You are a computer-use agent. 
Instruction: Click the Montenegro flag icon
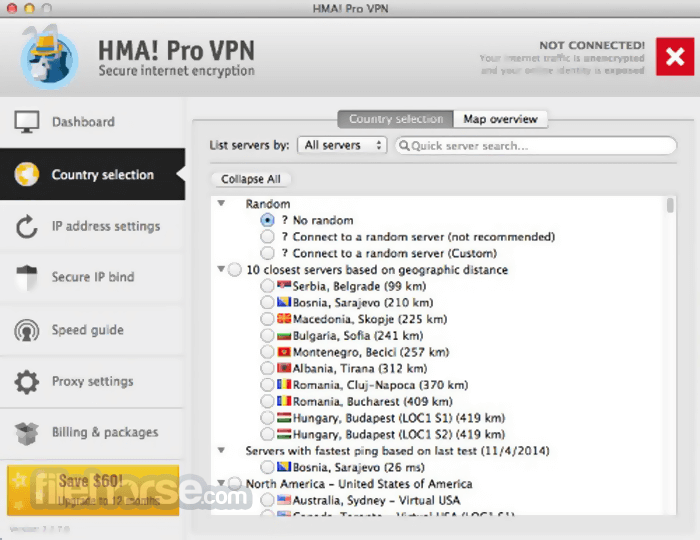284,352
